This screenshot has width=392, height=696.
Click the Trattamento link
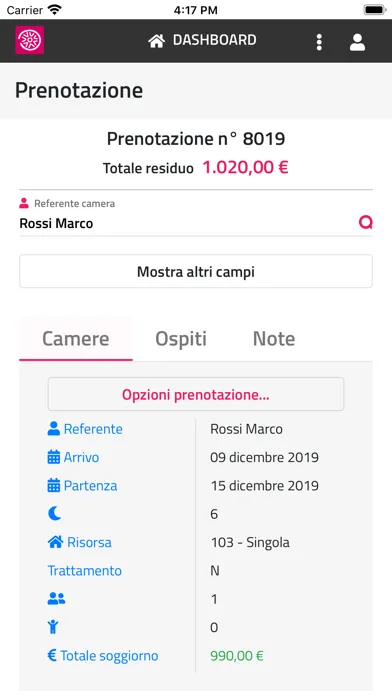[x=84, y=570]
